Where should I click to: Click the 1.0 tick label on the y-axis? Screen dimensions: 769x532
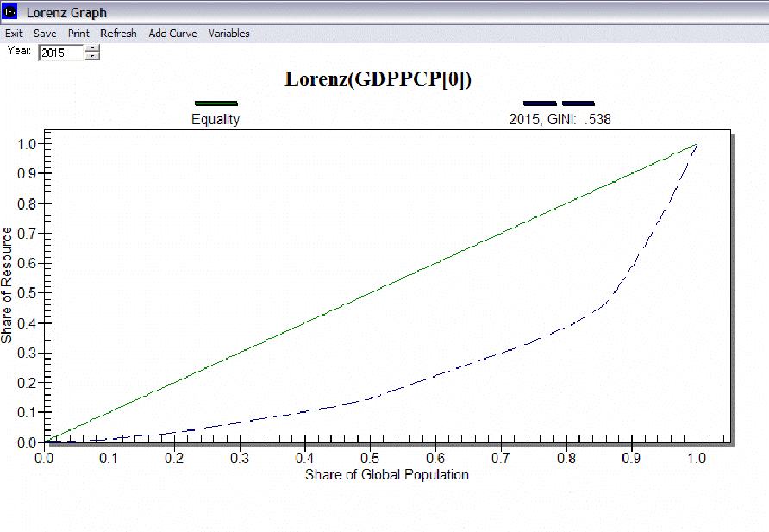(28, 144)
